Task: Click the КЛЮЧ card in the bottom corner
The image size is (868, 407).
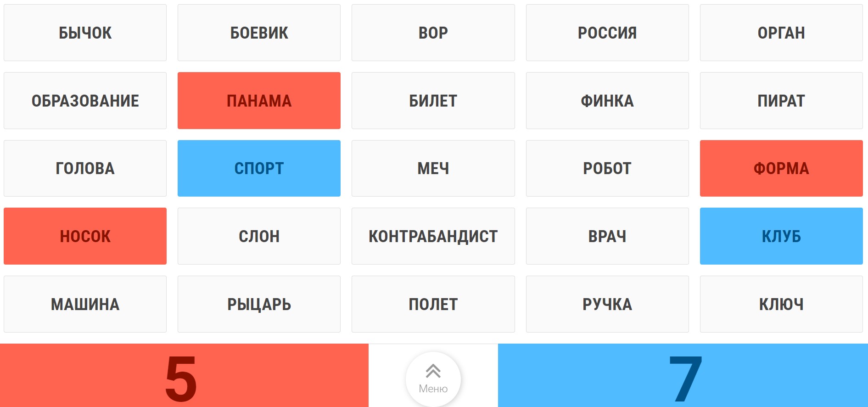Action: click(781, 304)
